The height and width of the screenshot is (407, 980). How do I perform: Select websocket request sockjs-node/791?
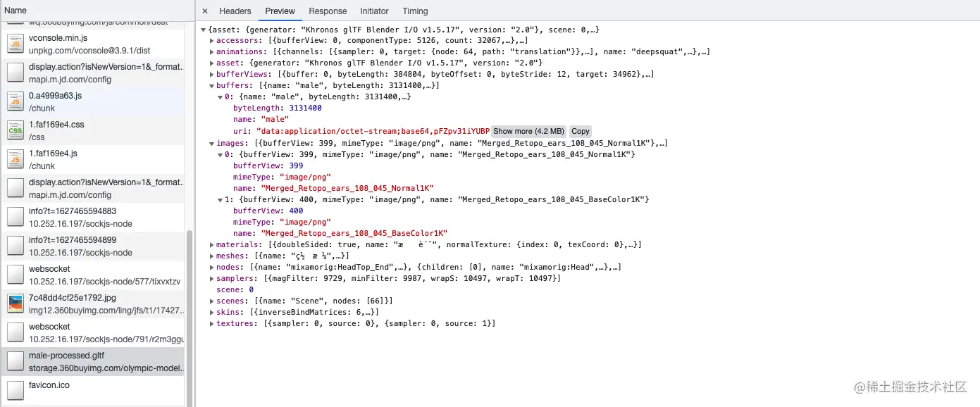click(x=92, y=332)
